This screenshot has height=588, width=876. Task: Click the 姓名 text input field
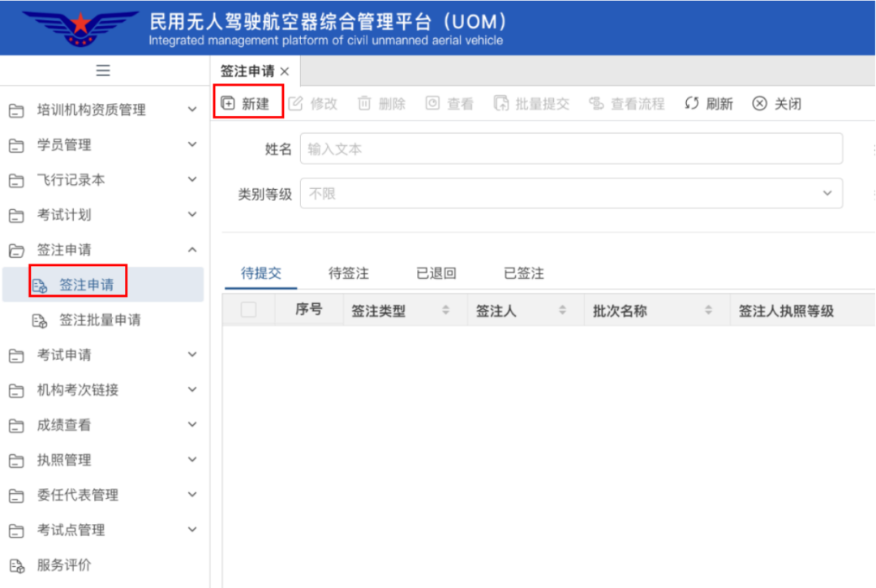(571, 148)
